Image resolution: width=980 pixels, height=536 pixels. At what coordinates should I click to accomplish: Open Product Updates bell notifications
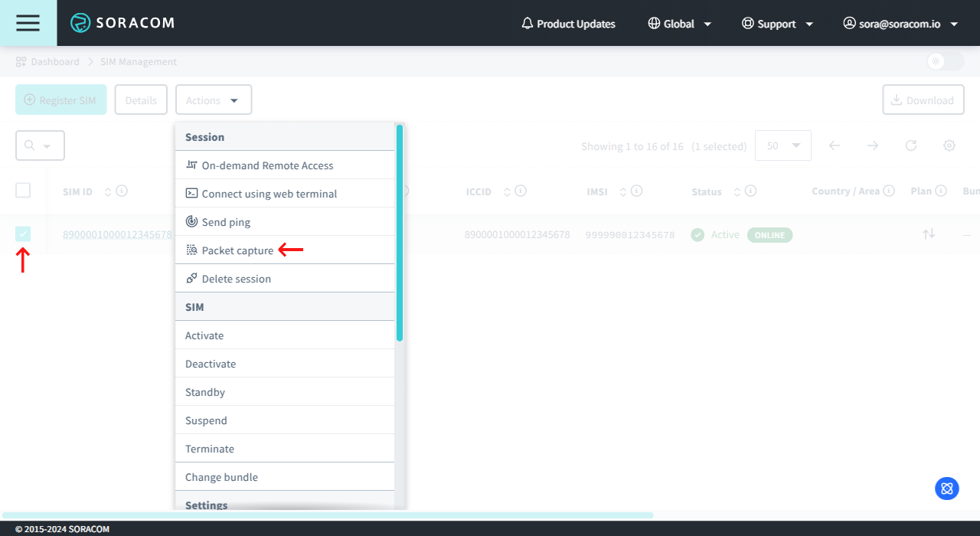coord(568,24)
